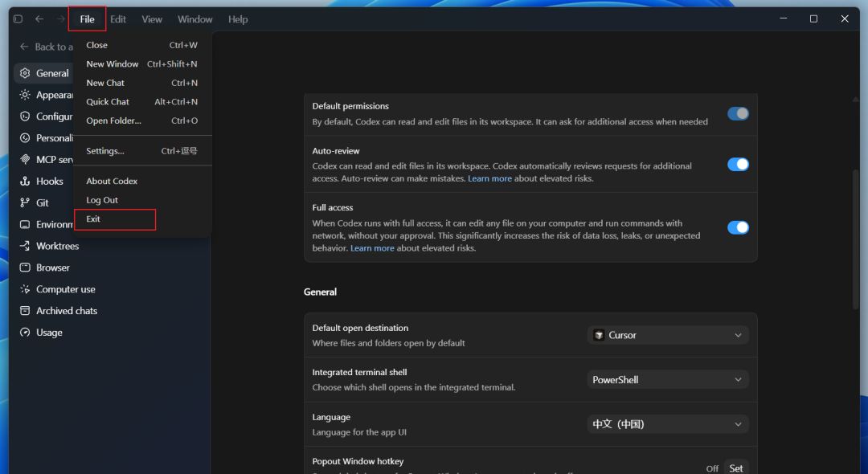Choose Quick Chat from File menu
The image size is (868, 474).
[142, 101]
